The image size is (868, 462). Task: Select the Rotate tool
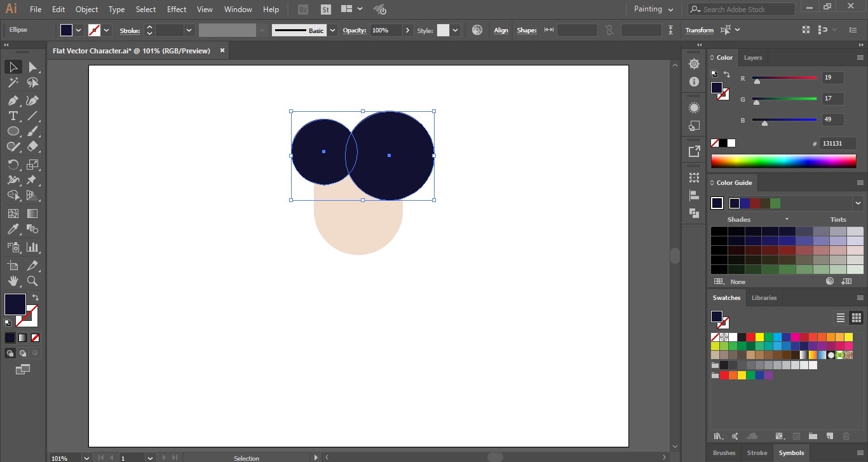coord(13,163)
